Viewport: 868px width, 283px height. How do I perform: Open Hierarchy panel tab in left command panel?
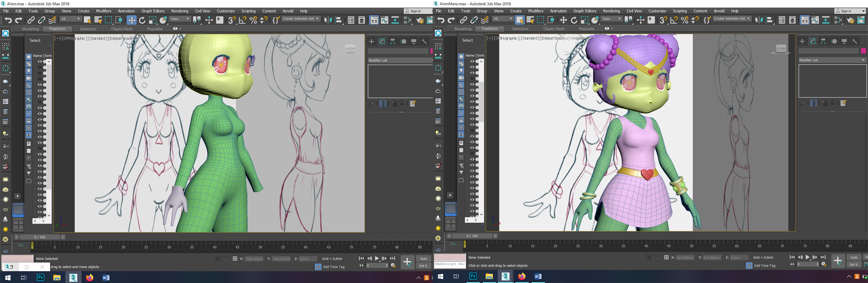[392, 42]
